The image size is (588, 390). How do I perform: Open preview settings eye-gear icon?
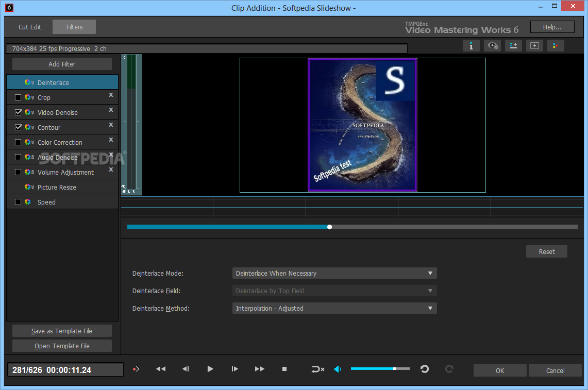[x=493, y=46]
